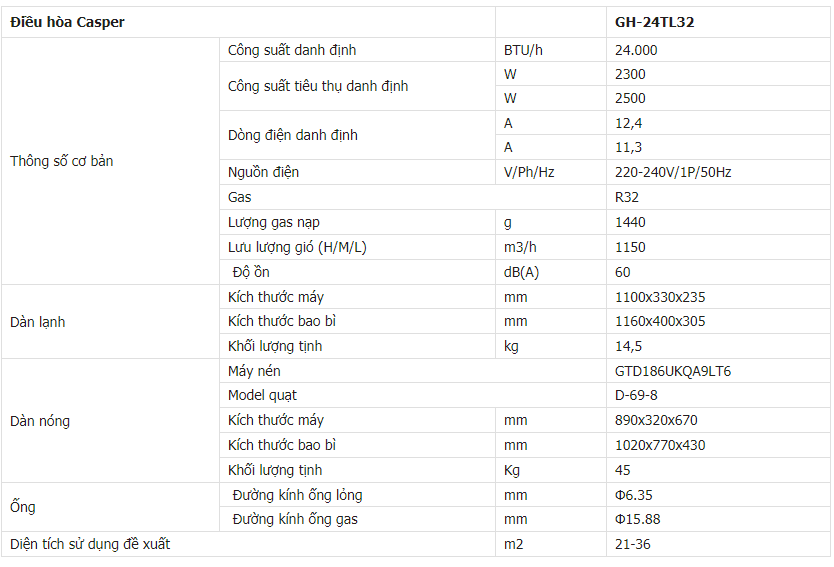Click the Diện tích sử dụng đề xuất label

tap(90, 544)
